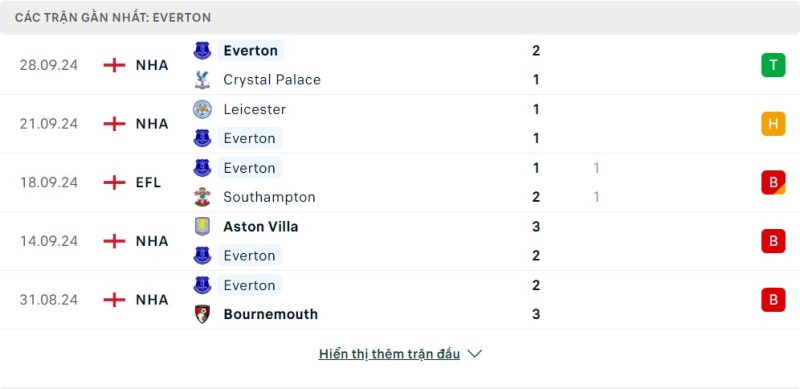Open 'Hiển thị thêm trận đấu' link
Viewport: 800px width, 389px height.
(x=389, y=354)
